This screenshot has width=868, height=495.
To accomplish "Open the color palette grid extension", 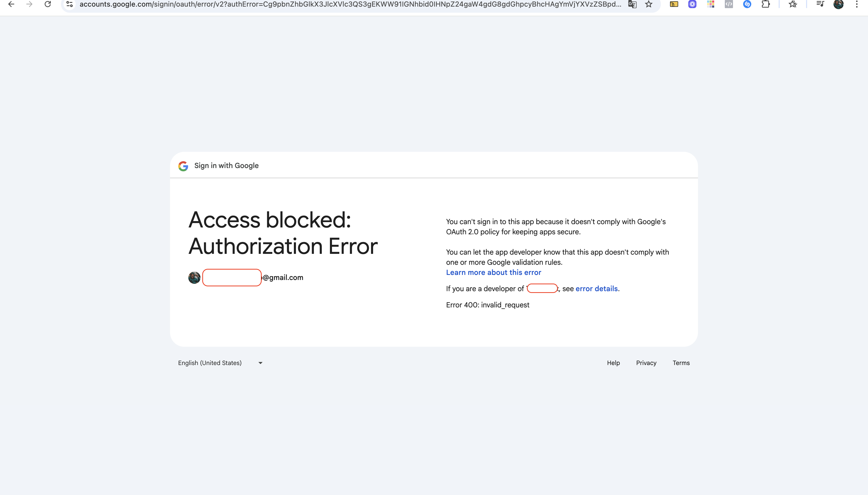I will click(711, 4).
